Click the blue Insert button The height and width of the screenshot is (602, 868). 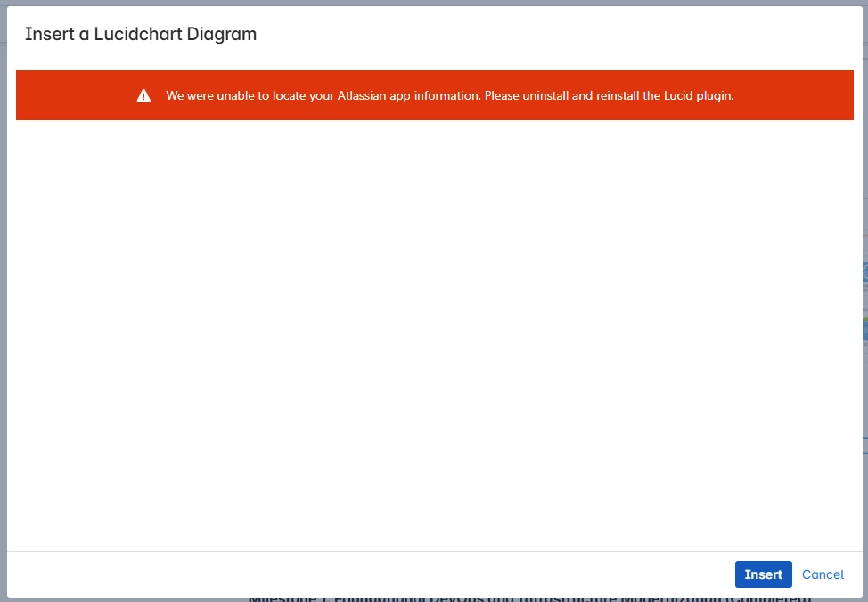point(763,574)
